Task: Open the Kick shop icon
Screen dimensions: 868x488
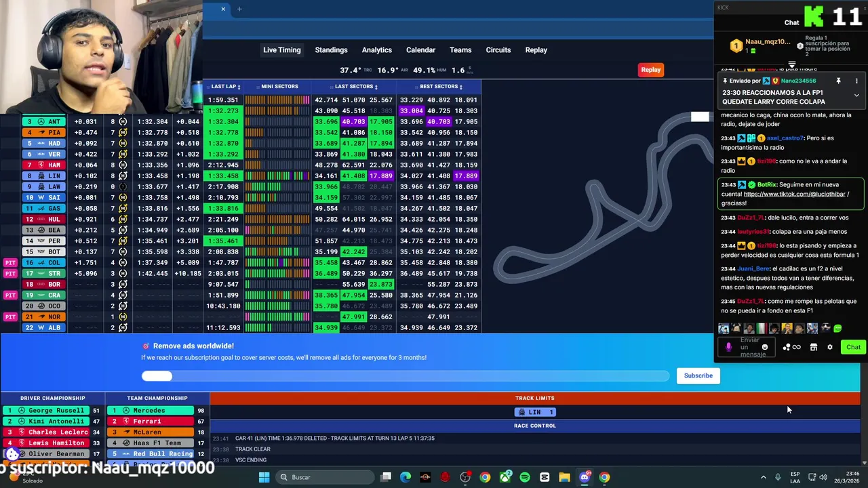Action: pyautogui.click(x=814, y=347)
